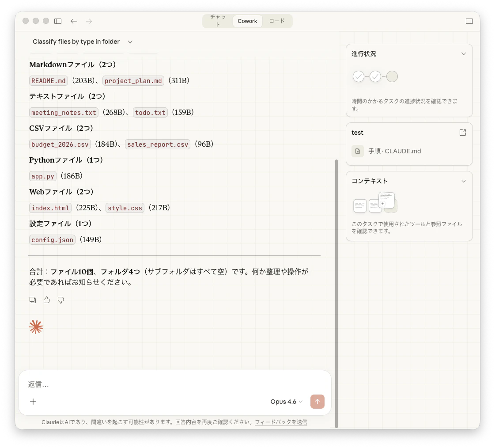The image size is (495, 448).
Task: Select the Cowork tab
Action: tap(247, 21)
